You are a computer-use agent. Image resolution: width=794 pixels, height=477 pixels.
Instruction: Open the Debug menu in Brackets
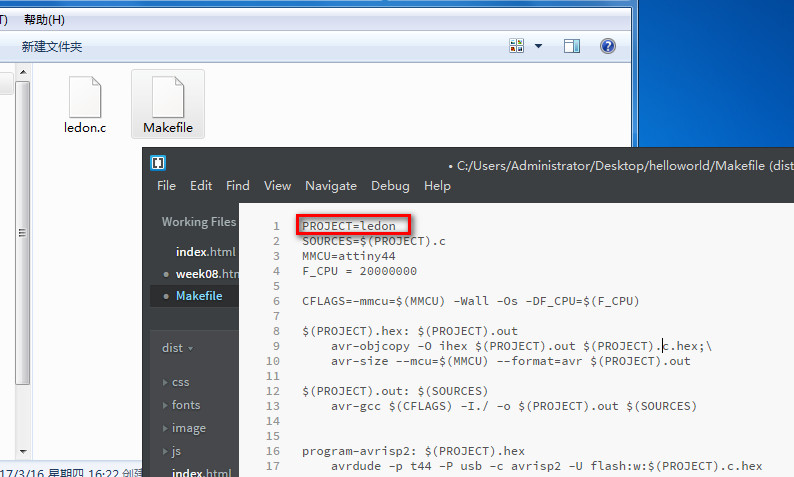pyautogui.click(x=390, y=186)
